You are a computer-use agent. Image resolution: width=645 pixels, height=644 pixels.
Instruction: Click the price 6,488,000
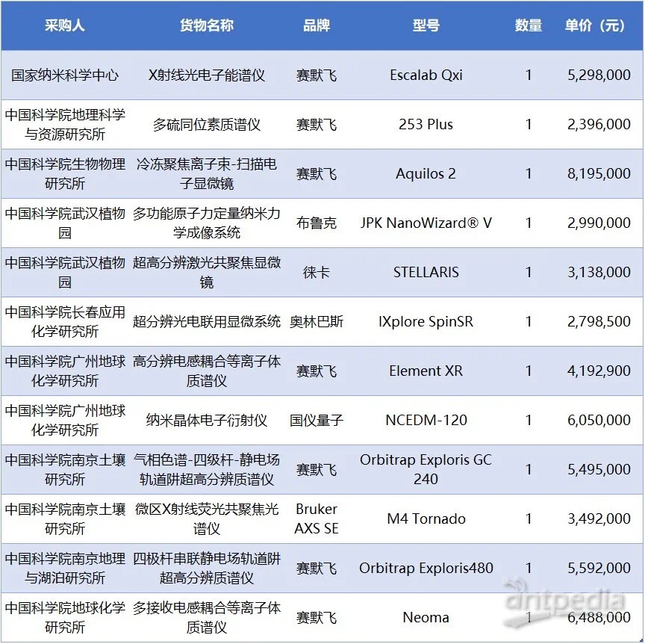[599, 618]
